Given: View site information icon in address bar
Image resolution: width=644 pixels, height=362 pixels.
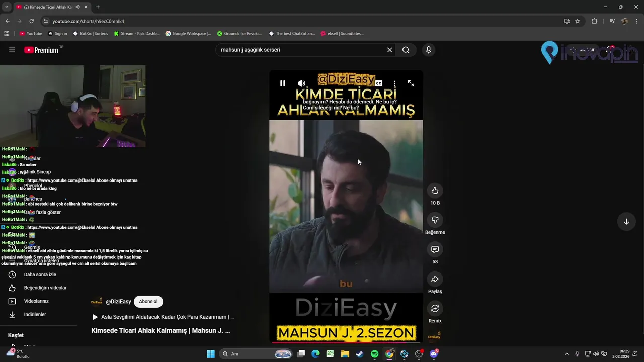Looking at the screenshot, I should tap(46, 21).
